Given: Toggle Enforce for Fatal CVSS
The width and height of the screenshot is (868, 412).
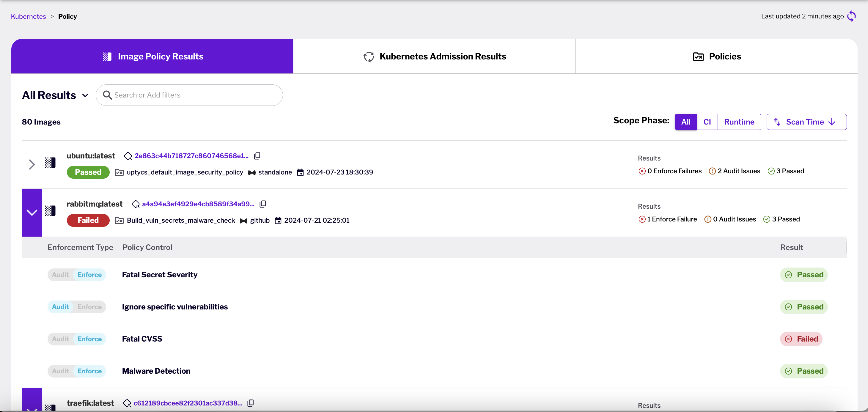Looking at the screenshot, I should [x=89, y=339].
